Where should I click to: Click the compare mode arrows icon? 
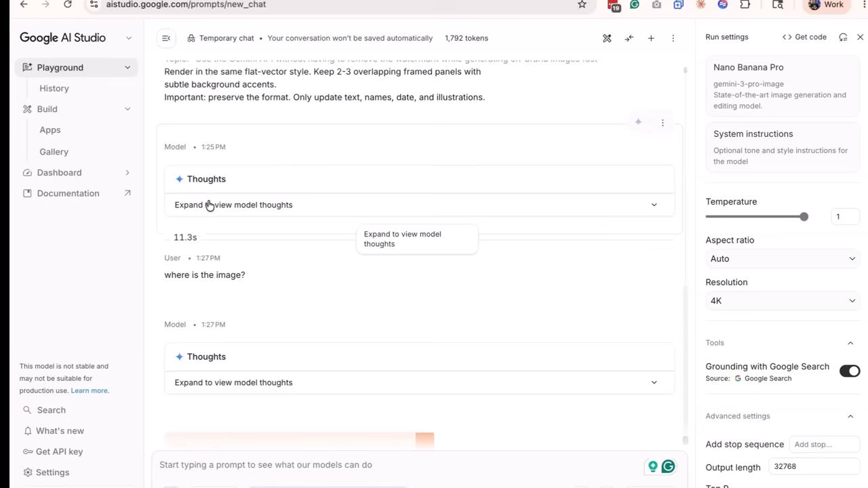tap(629, 38)
